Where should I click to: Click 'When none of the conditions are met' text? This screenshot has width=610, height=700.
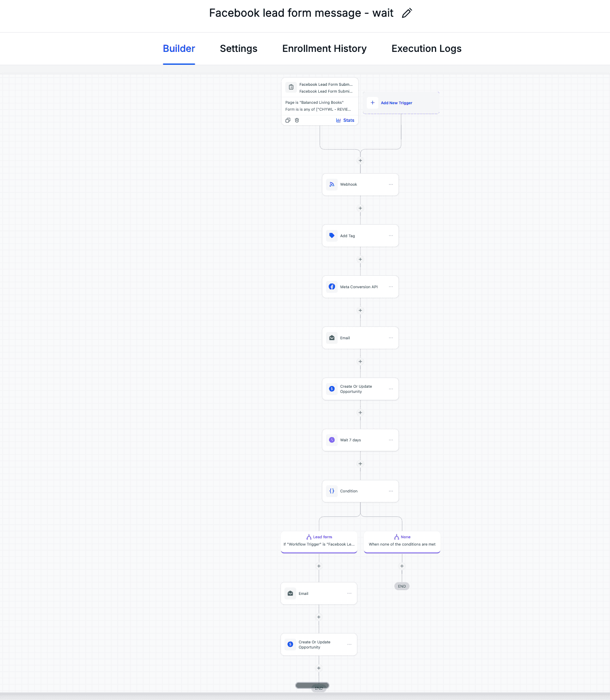tap(402, 544)
